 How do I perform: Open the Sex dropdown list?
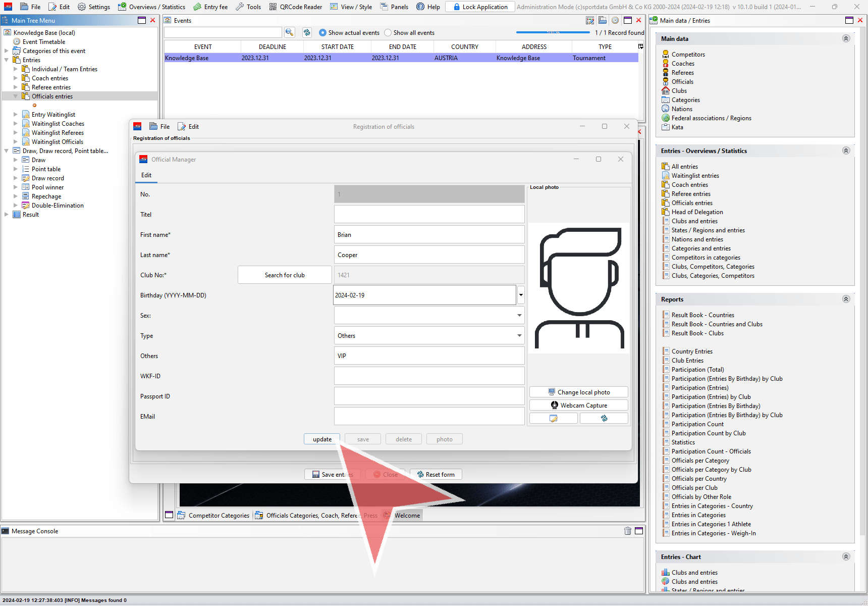429,315
